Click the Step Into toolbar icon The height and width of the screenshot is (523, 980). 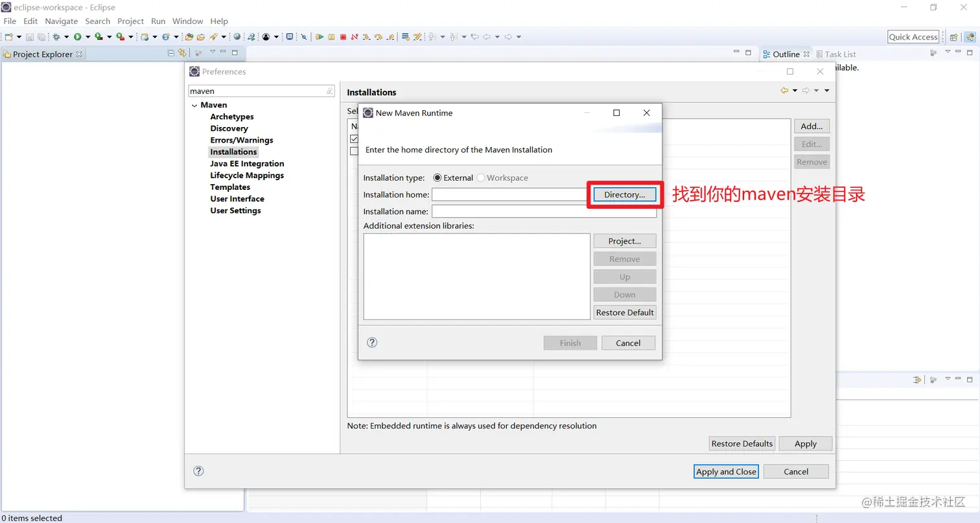coord(366,37)
